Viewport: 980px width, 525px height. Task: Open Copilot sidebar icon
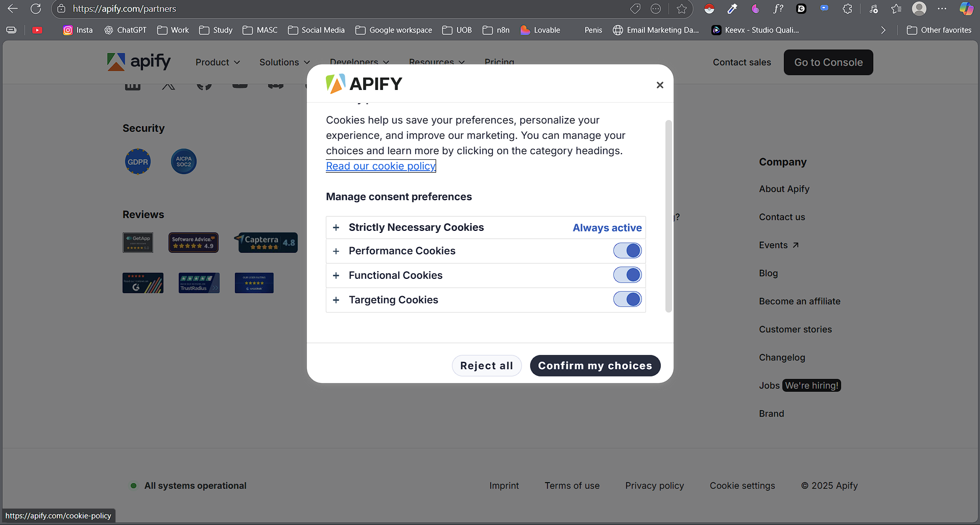point(966,9)
